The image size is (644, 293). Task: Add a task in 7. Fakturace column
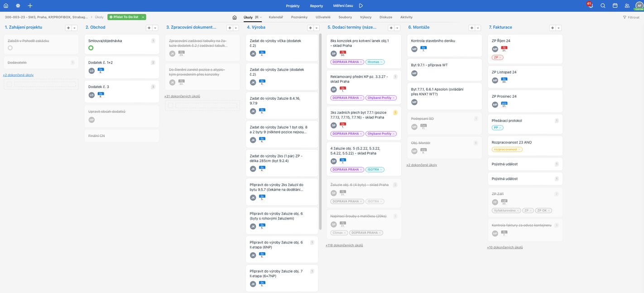tap(552, 28)
